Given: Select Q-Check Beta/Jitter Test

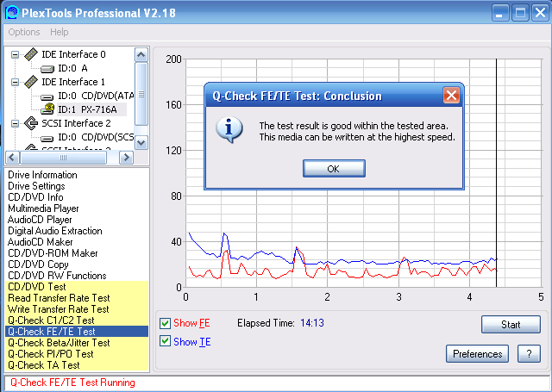Looking at the screenshot, I should 77,343.
